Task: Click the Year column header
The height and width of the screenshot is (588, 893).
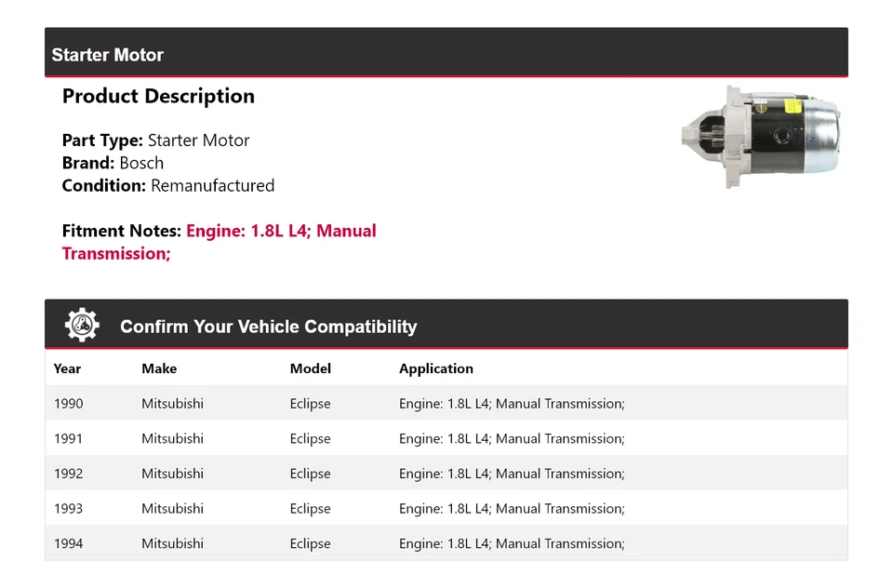Action: (x=67, y=368)
